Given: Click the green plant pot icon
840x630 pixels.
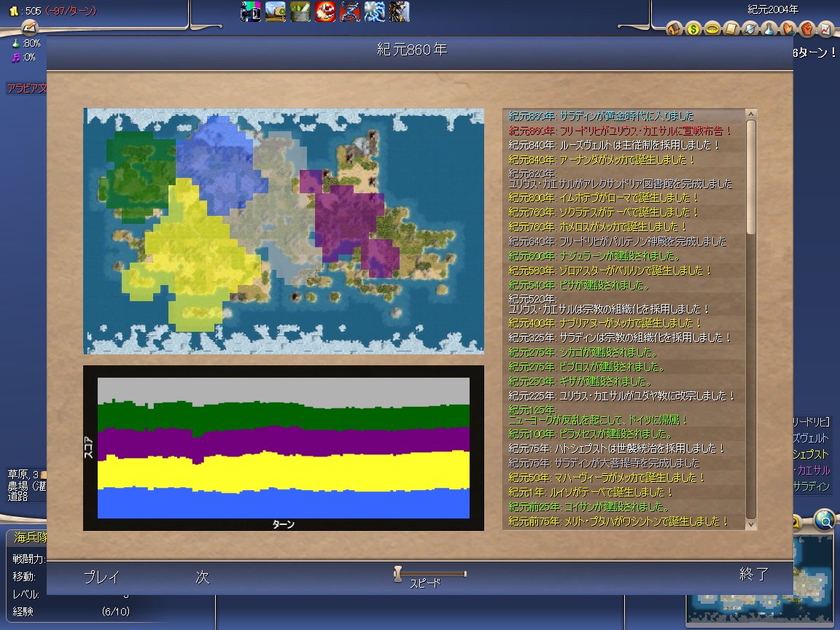Looking at the screenshot, I should click(300, 12).
